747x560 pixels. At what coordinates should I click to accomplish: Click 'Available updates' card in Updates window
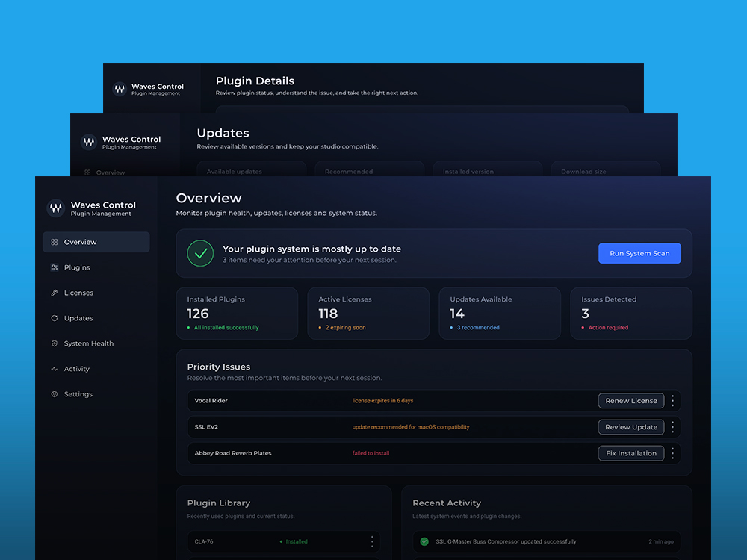(252, 169)
